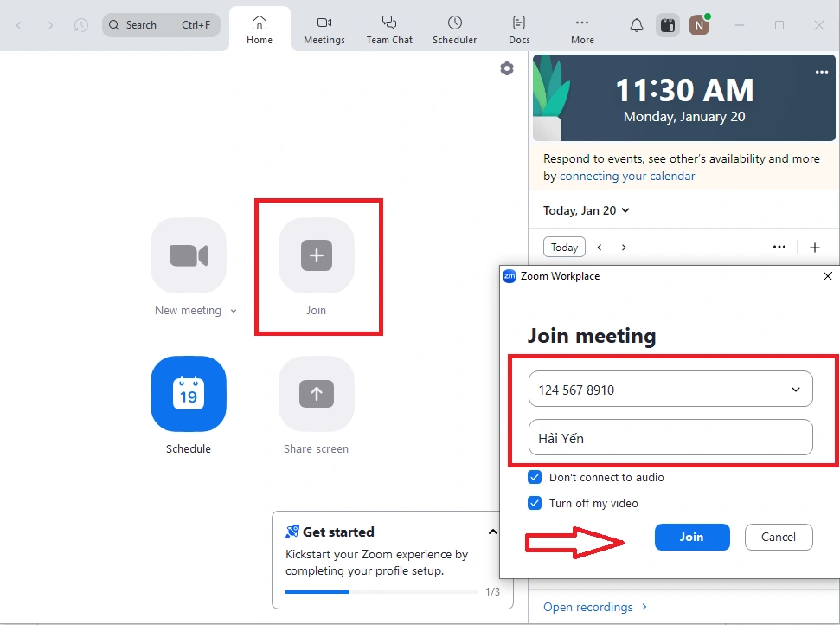Expand the meeting ID dropdown arrow
This screenshot has width=840, height=625.
(x=796, y=390)
